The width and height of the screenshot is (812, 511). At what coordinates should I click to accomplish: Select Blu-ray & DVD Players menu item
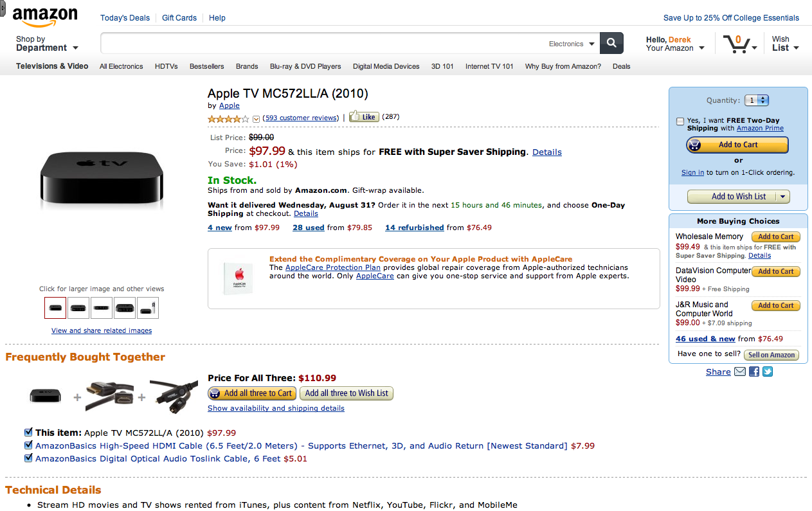pos(305,66)
